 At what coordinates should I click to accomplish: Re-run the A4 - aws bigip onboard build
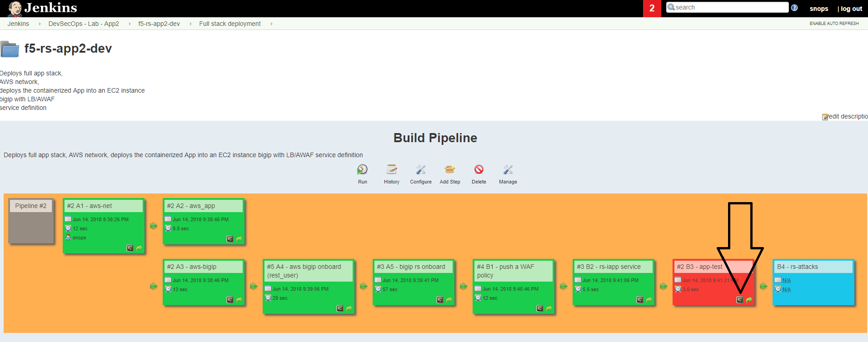coord(349,308)
